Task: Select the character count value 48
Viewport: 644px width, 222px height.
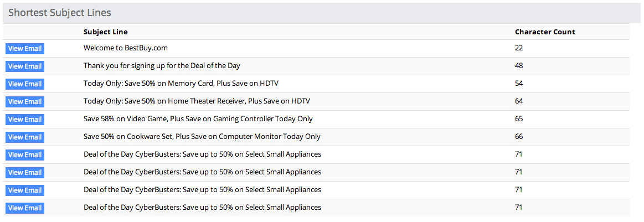Action: click(x=519, y=66)
